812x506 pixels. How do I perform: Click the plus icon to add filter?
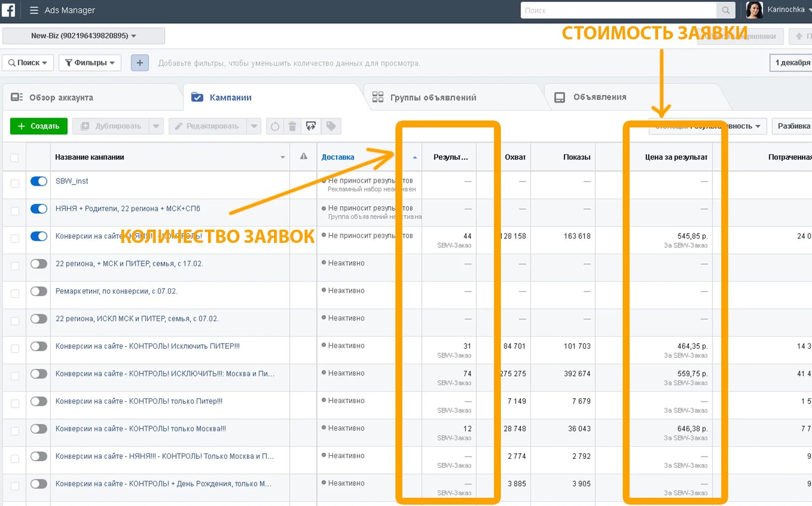click(x=140, y=63)
